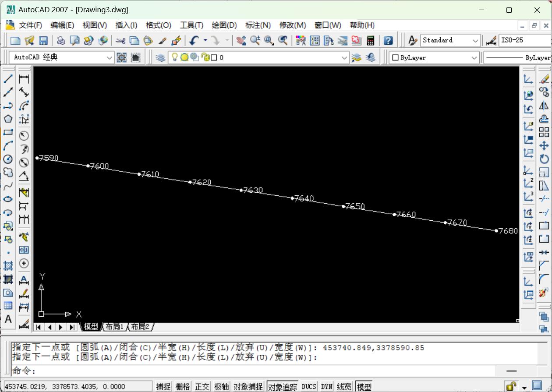Screen dimensions: 552x392
Task: Open the ByLayer linetype dropdown
Action: point(517,57)
